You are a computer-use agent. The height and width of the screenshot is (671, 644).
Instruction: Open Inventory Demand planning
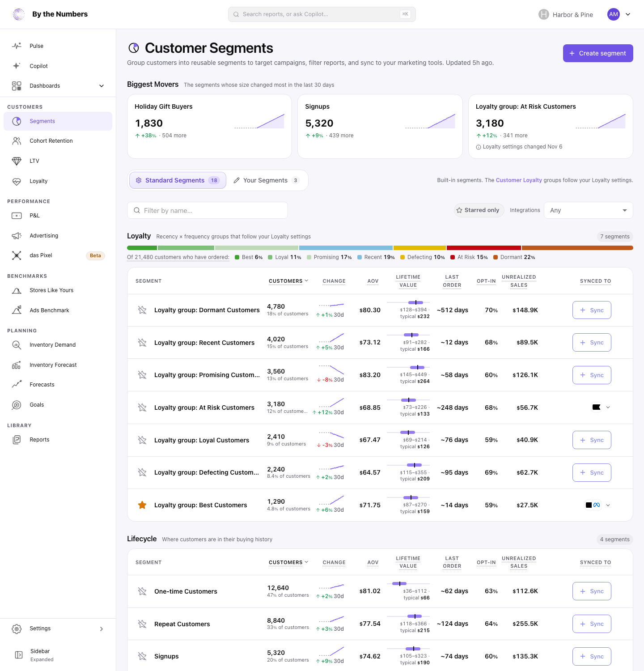point(58,345)
